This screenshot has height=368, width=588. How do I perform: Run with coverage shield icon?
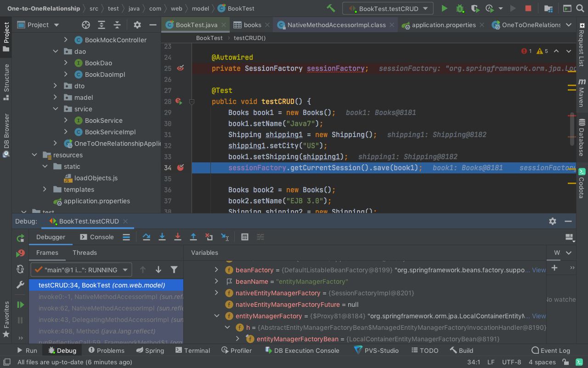pyautogui.click(x=475, y=8)
